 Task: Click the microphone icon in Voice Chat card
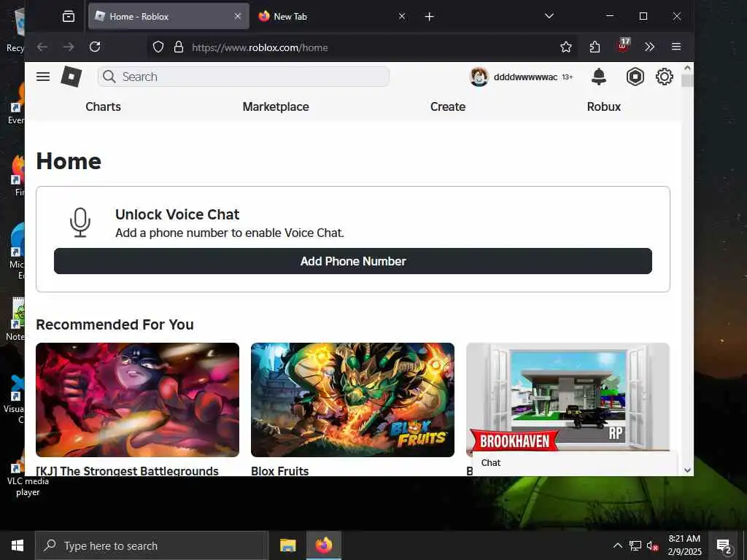coord(80,222)
